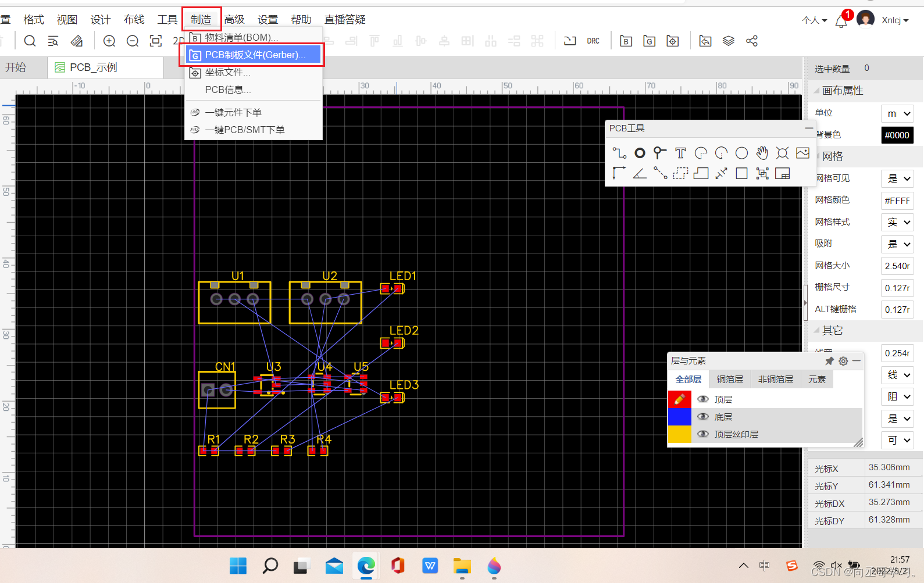Select the copper area tool in PCB工具

[x=680, y=173]
